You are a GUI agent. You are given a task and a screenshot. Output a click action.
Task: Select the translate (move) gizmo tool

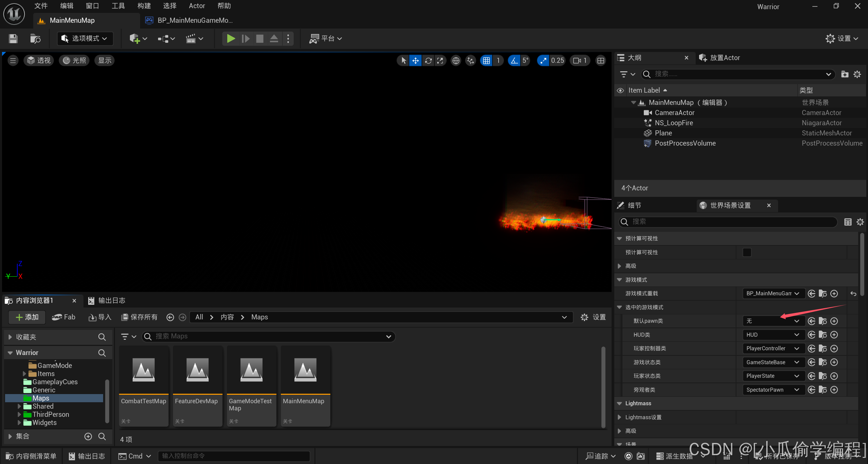point(415,60)
